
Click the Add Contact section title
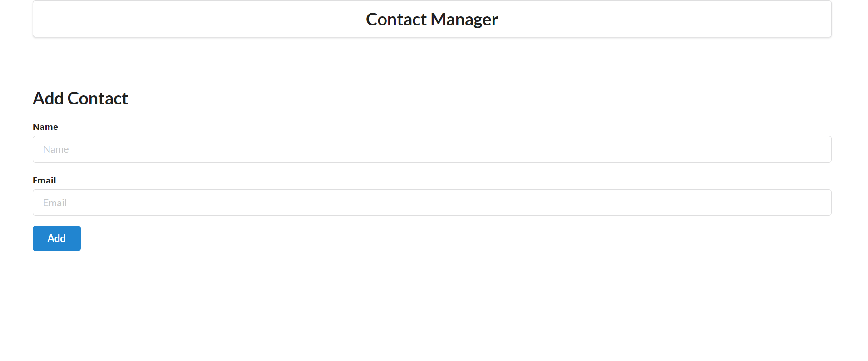click(80, 98)
